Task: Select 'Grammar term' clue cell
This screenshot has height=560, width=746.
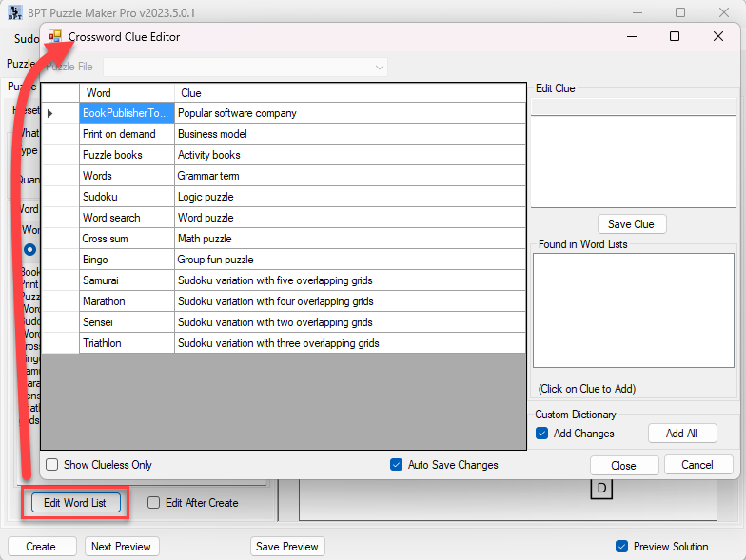Action: point(350,176)
